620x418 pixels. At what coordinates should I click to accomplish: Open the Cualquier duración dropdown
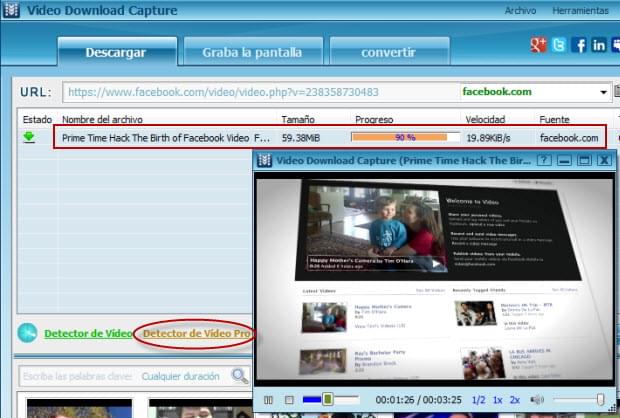180,376
